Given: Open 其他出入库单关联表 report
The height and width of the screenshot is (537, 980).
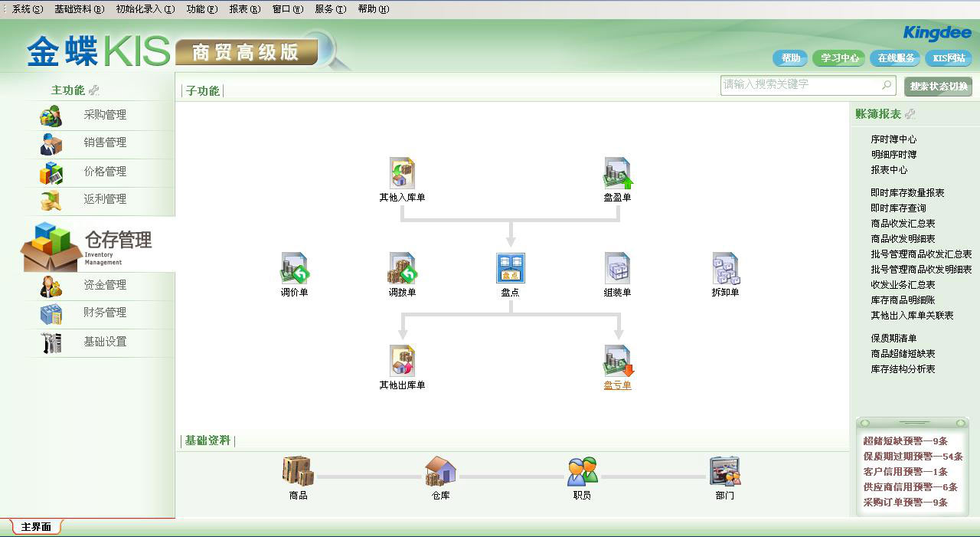Looking at the screenshot, I should [x=912, y=316].
